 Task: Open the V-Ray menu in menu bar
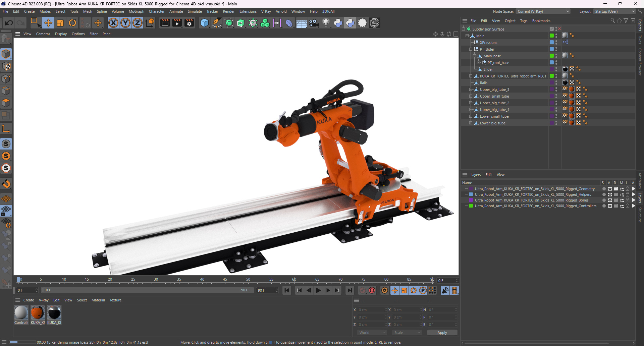click(x=266, y=11)
